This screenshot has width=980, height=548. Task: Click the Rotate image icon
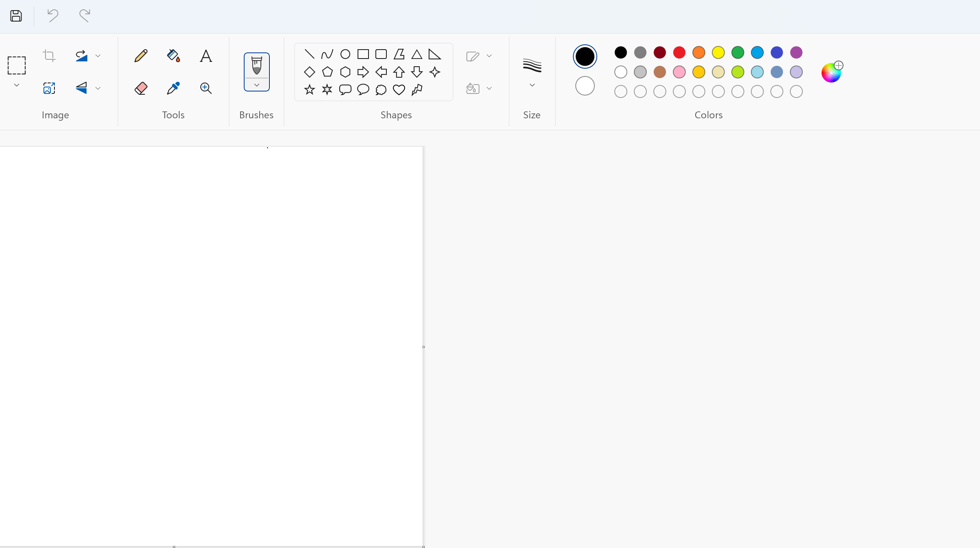tap(81, 56)
